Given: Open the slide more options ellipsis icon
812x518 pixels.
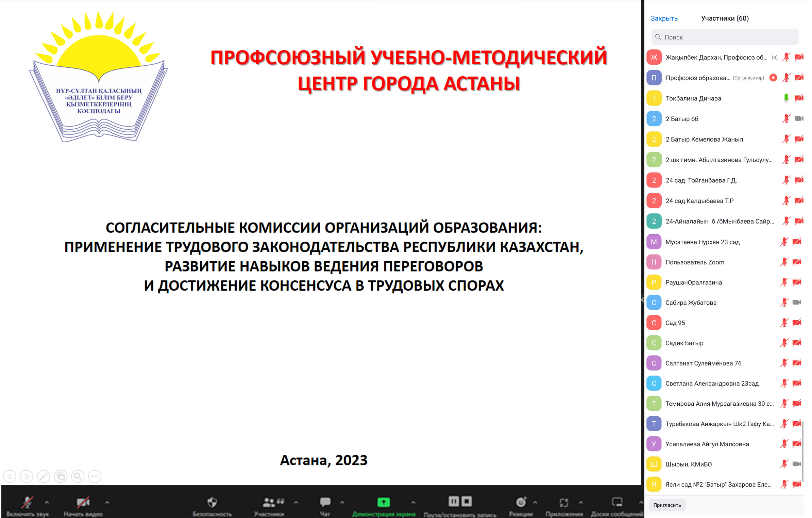Looking at the screenshot, I should [95, 476].
